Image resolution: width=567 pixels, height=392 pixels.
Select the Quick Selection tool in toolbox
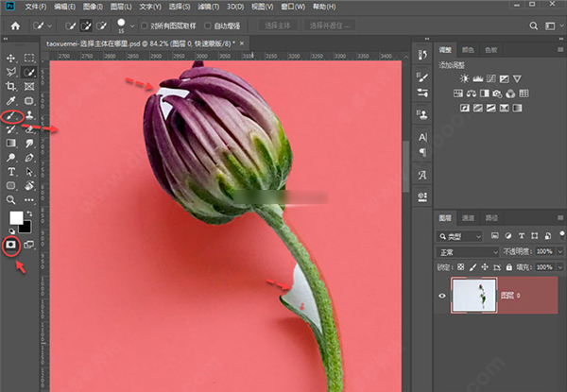29,72
